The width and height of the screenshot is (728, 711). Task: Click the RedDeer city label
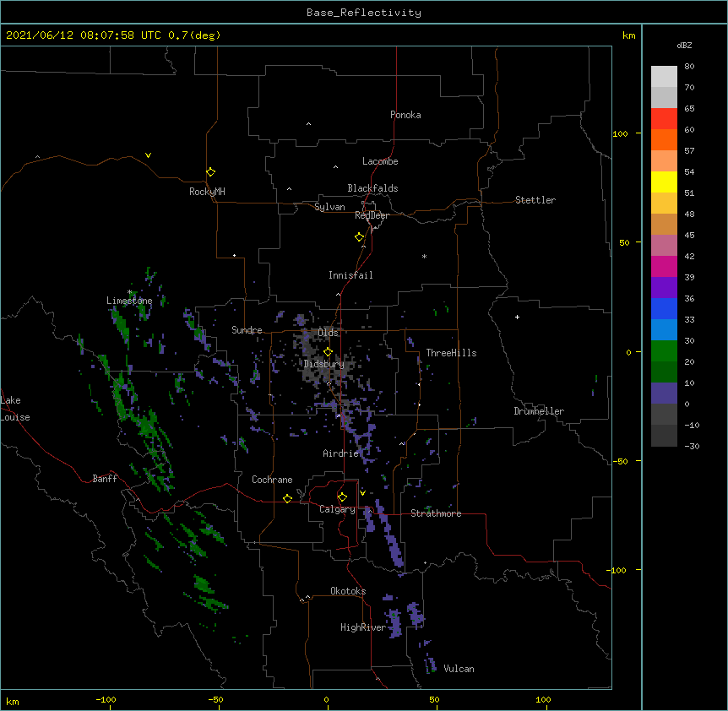click(372, 215)
